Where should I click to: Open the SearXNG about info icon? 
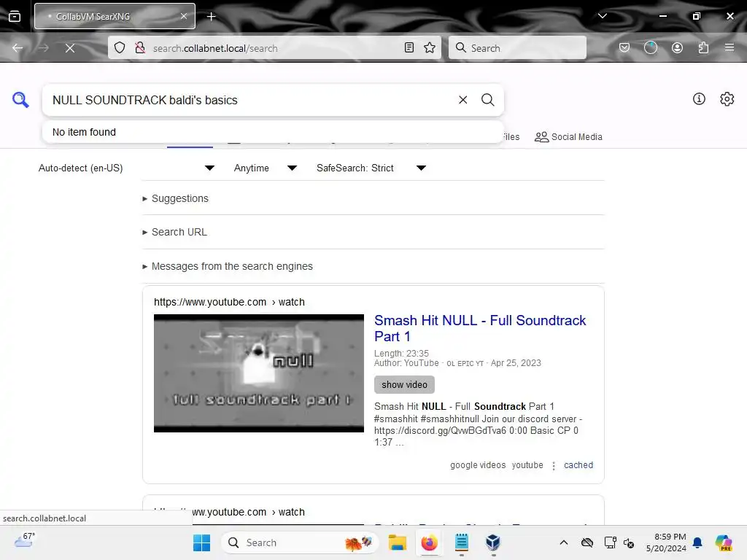click(x=699, y=98)
